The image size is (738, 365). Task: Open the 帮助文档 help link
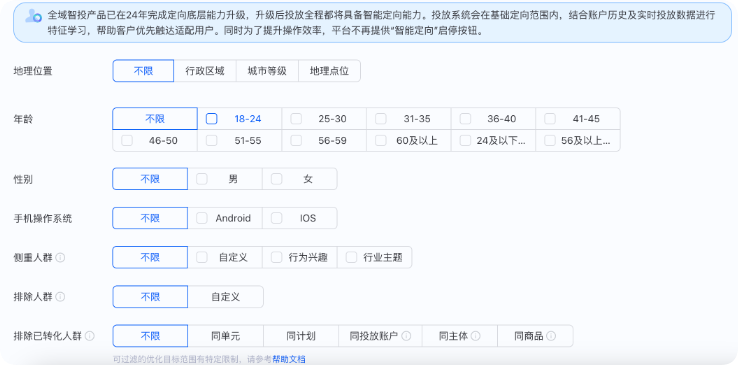pos(289,359)
